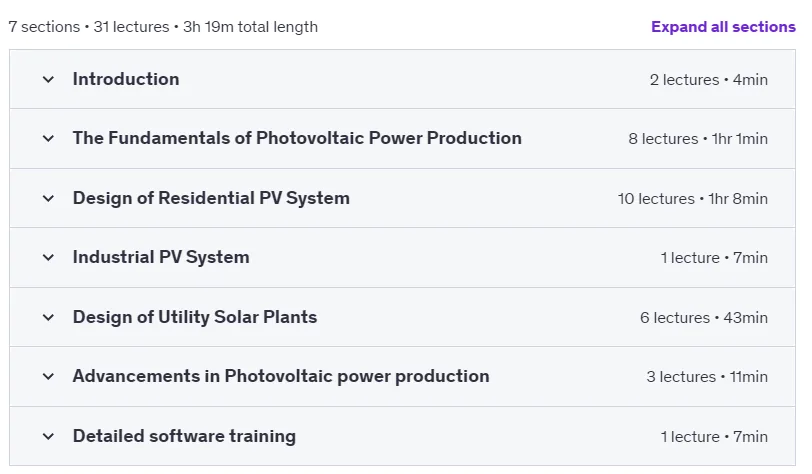Click Advancements in Photovoltaic power production heading

tap(281, 376)
